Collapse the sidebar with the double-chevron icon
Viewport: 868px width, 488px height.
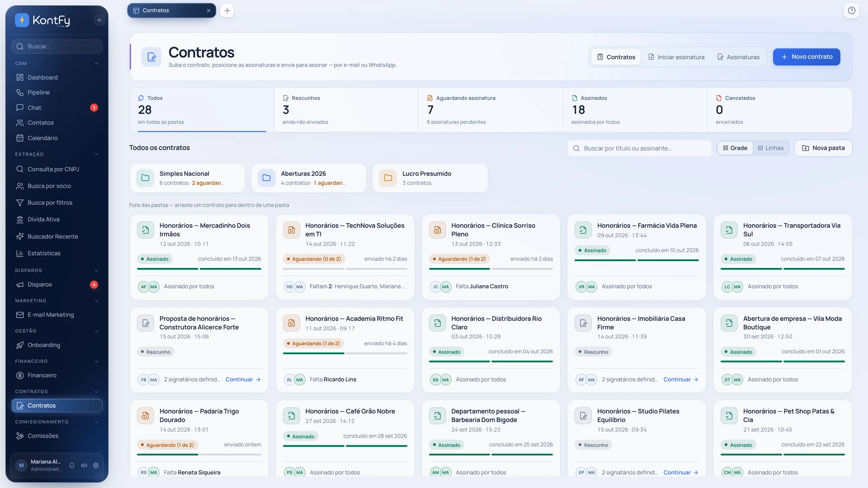[99, 20]
